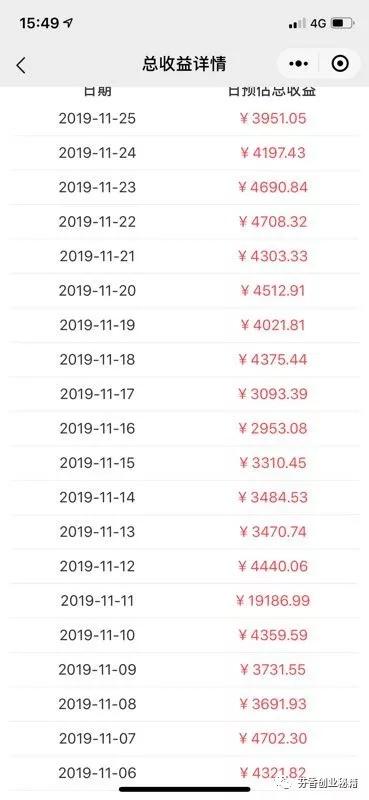Tap the home indicator bar
The height and width of the screenshot is (800, 369).
pyautogui.click(x=184, y=789)
